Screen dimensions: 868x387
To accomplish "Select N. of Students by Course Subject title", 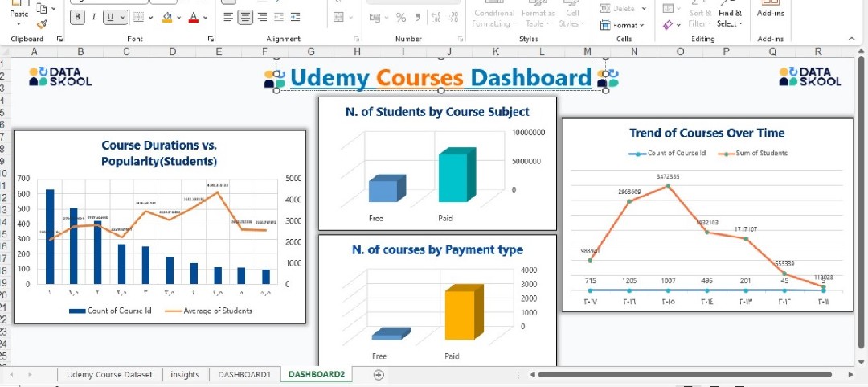I will (x=436, y=112).
